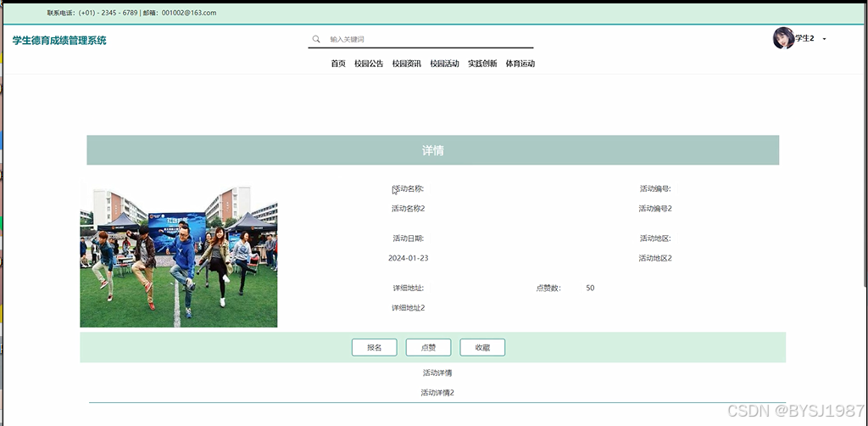Click the contact phone number text
The image size is (868, 426).
click(x=108, y=13)
